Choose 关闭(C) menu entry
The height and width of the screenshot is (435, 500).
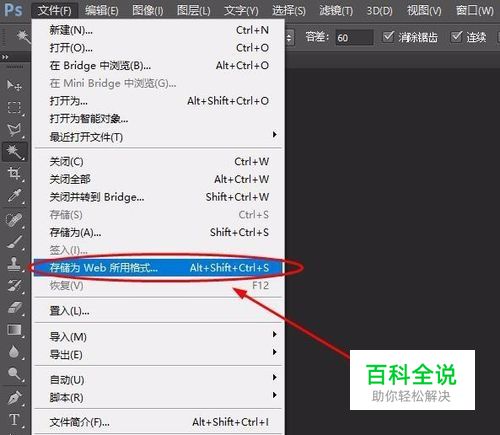coord(158,162)
